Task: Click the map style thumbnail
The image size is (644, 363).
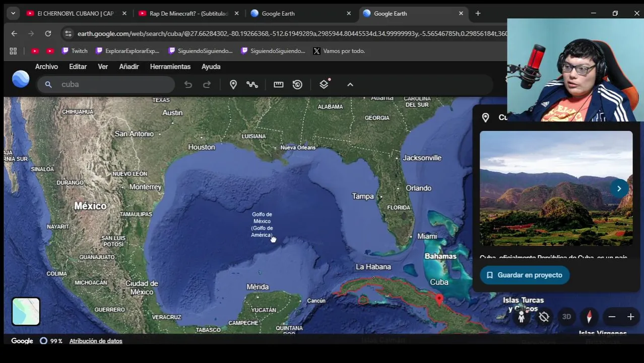Action: click(x=26, y=311)
